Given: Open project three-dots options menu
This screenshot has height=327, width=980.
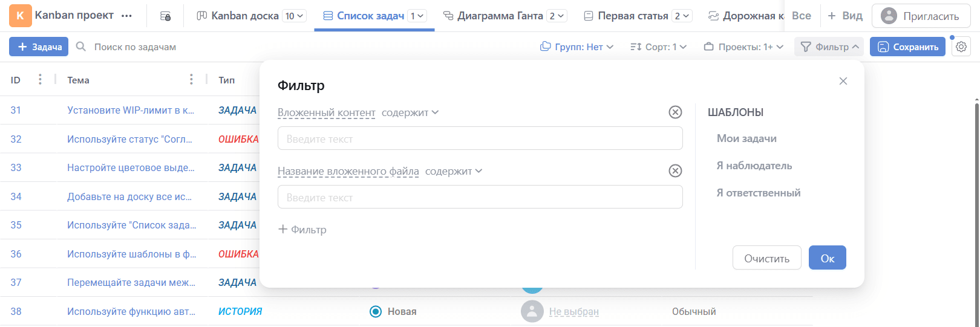Looking at the screenshot, I should click(126, 16).
